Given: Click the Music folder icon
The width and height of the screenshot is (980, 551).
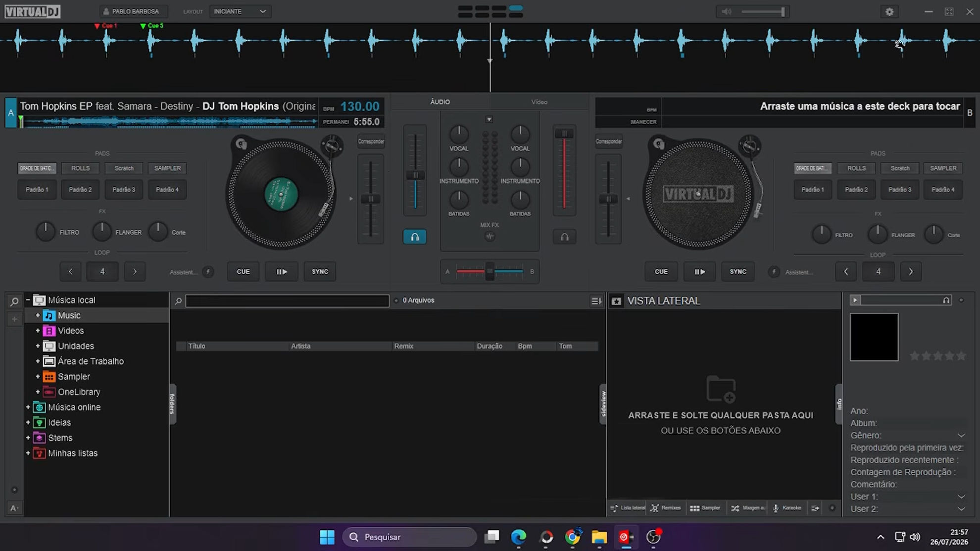Looking at the screenshot, I should pos(49,315).
